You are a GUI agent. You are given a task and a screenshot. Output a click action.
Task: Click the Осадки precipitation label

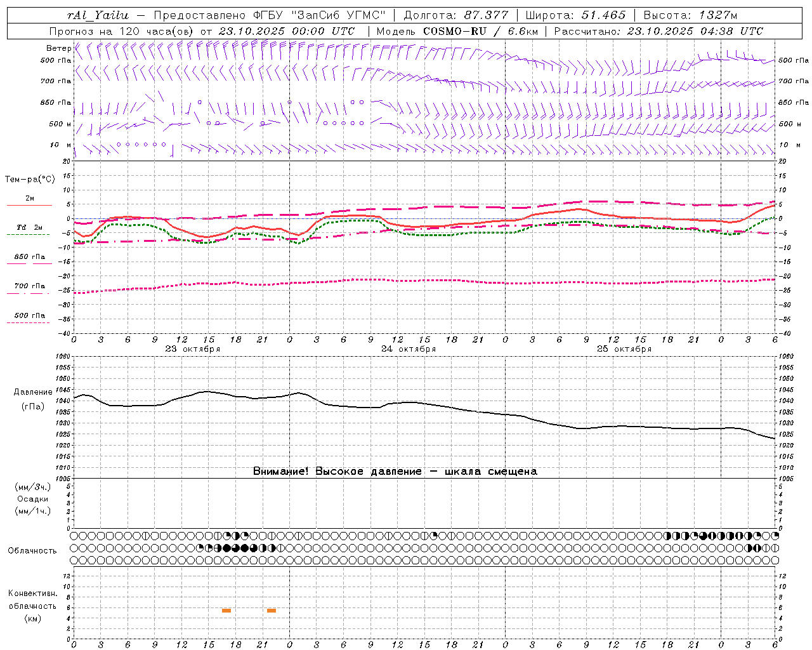(33, 499)
